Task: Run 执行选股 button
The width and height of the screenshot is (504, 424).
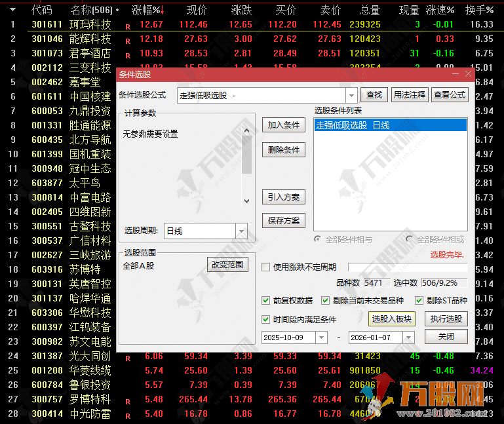Action: tap(446, 319)
